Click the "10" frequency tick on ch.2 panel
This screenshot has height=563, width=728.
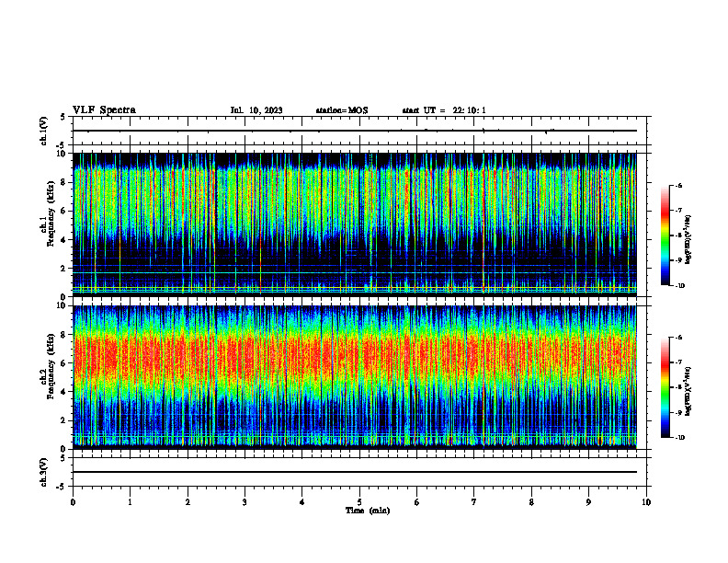coord(63,305)
